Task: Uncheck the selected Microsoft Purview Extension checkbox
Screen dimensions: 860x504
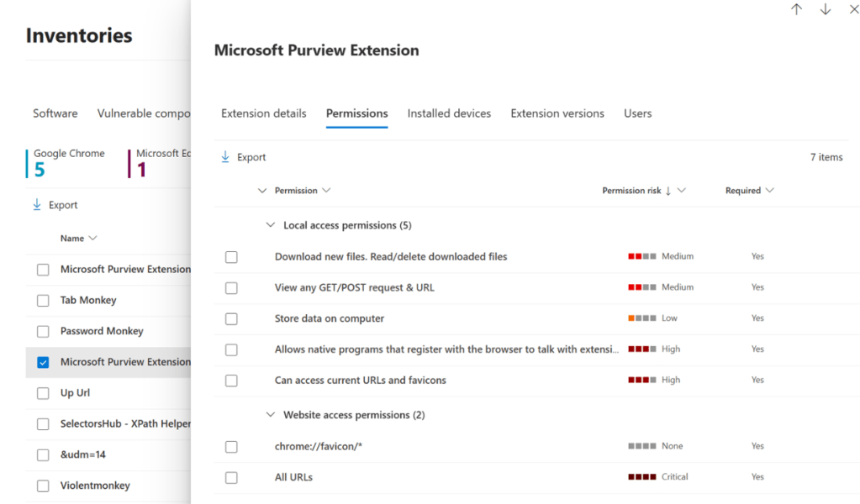Action: (43, 362)
